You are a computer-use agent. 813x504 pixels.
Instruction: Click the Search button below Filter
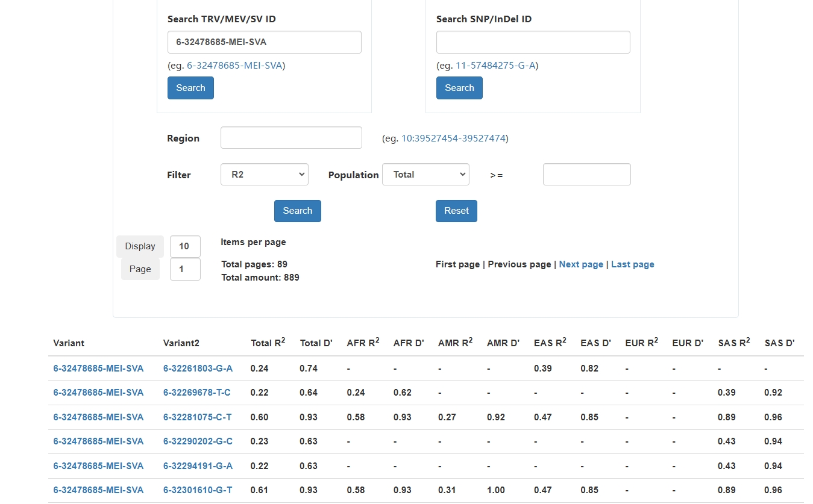click(x=298, y=211)
